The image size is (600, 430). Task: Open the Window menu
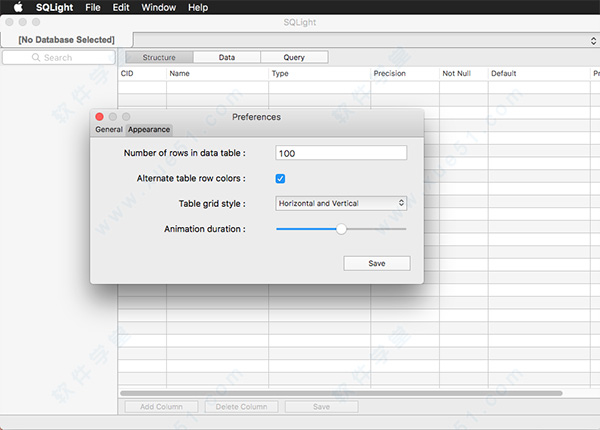(x=158, y=7)
